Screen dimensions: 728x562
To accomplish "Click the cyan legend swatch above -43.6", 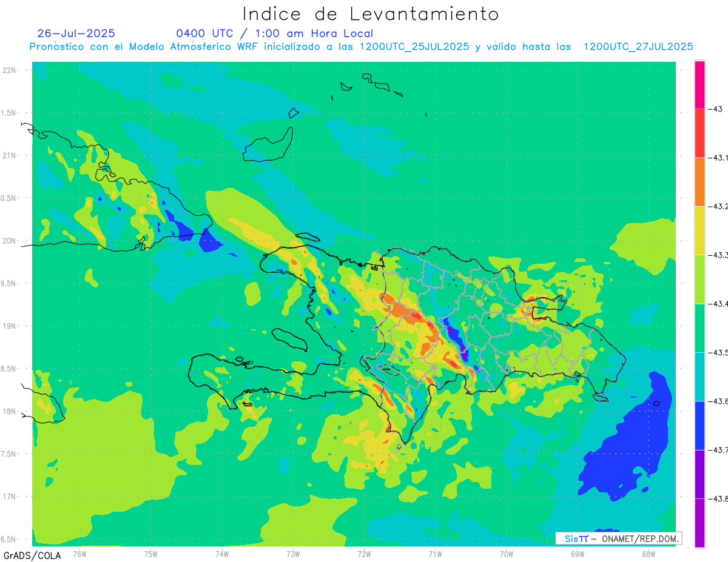I will click(x=699, y=376).
